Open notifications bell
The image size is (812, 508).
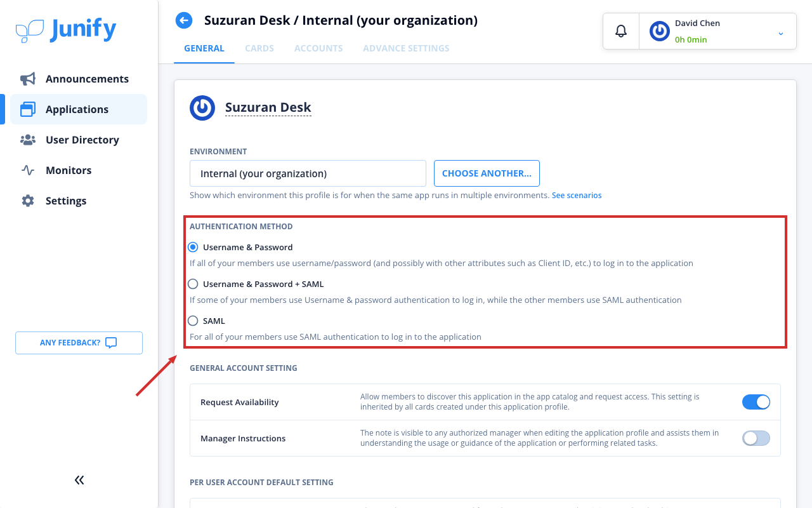pos(621,31)
